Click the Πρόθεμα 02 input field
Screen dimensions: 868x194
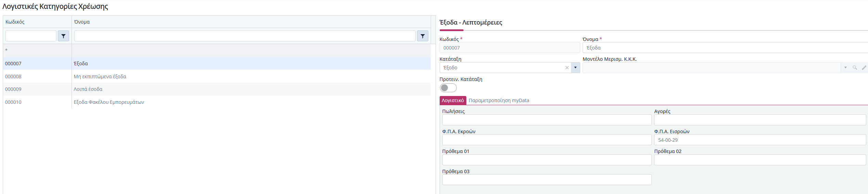(x=760, y=160)
